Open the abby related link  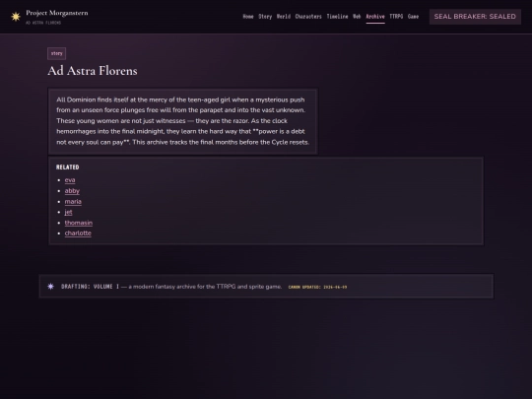(x=72, y=191)
